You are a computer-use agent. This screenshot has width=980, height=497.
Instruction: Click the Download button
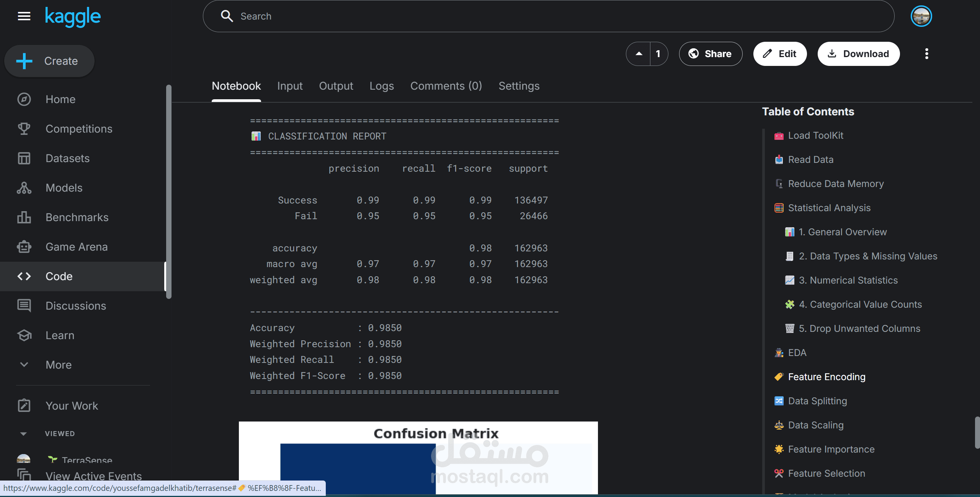[859, 54]
